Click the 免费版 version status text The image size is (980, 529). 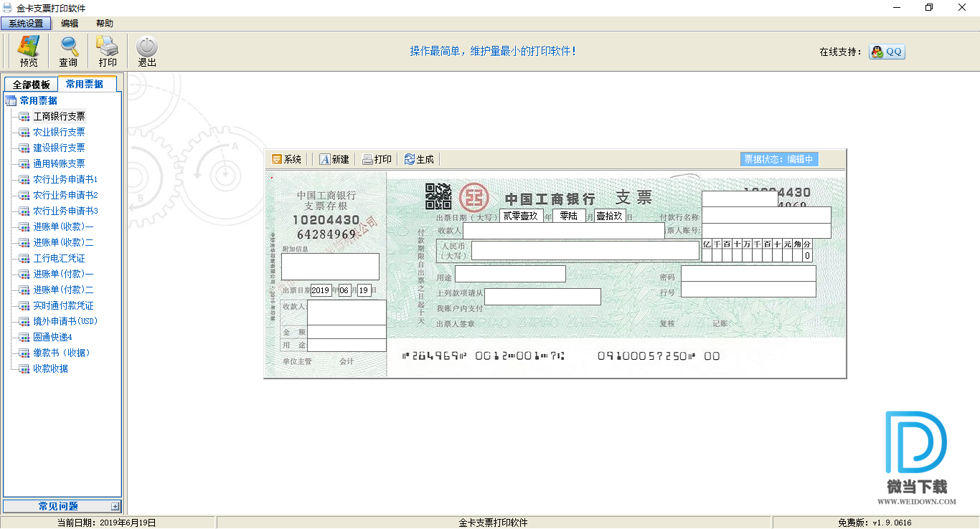(x=875, y=523)
